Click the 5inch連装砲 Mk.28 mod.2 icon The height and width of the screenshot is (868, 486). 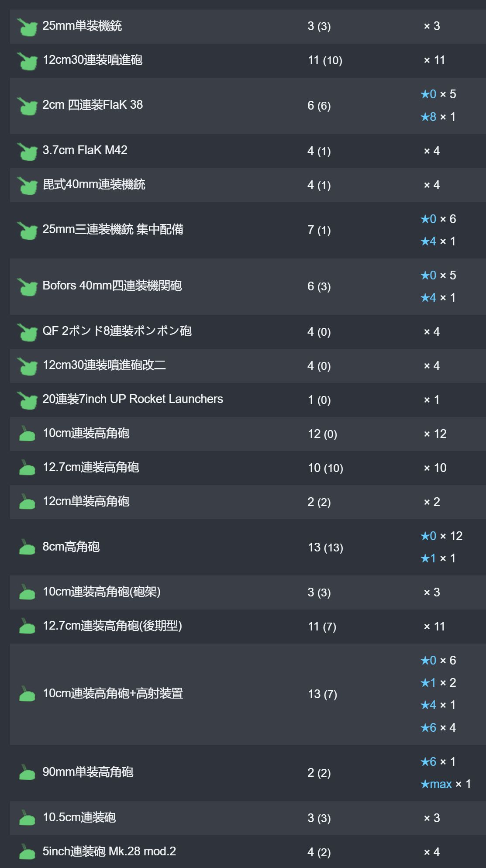click(x=27, y=851)
